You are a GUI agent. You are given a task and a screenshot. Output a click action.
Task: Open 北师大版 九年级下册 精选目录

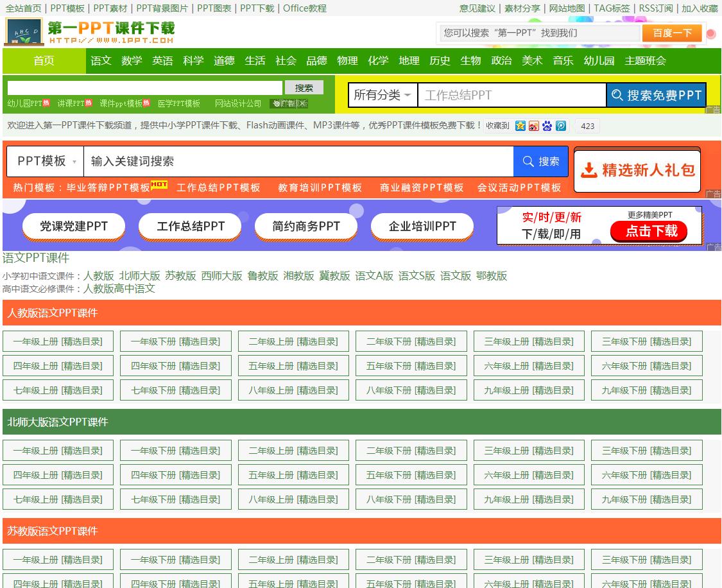pos(646,499)
